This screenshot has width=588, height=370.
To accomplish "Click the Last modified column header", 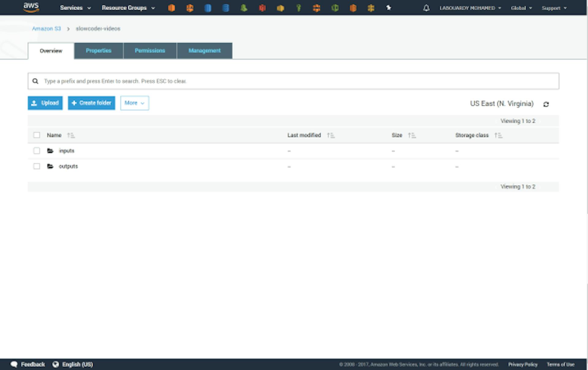I will point(304,135).
